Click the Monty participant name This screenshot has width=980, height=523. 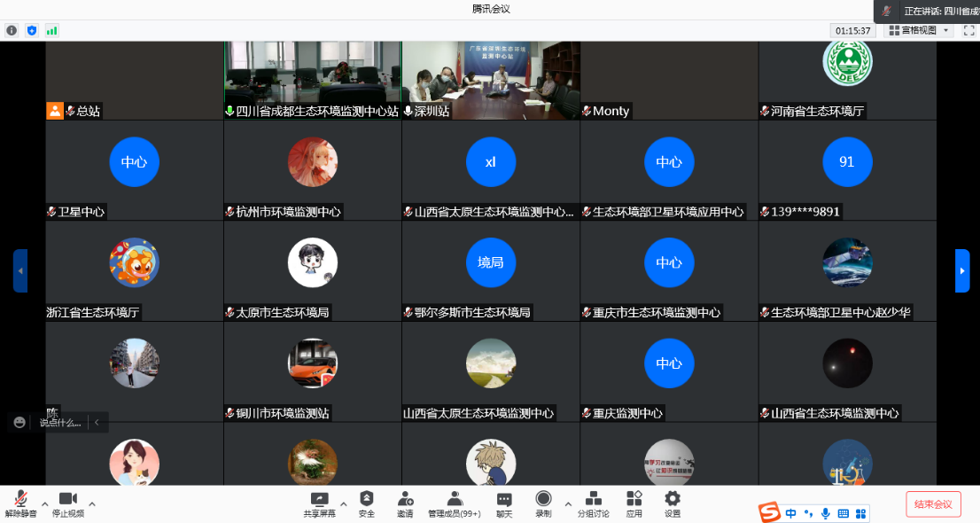pos(611,112)
